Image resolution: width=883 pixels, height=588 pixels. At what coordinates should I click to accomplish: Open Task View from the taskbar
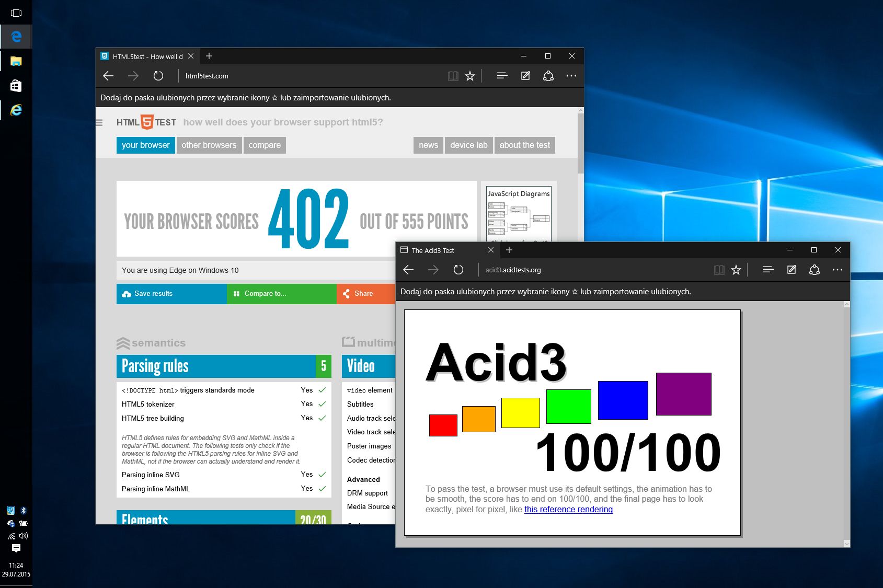coord(16,13)
